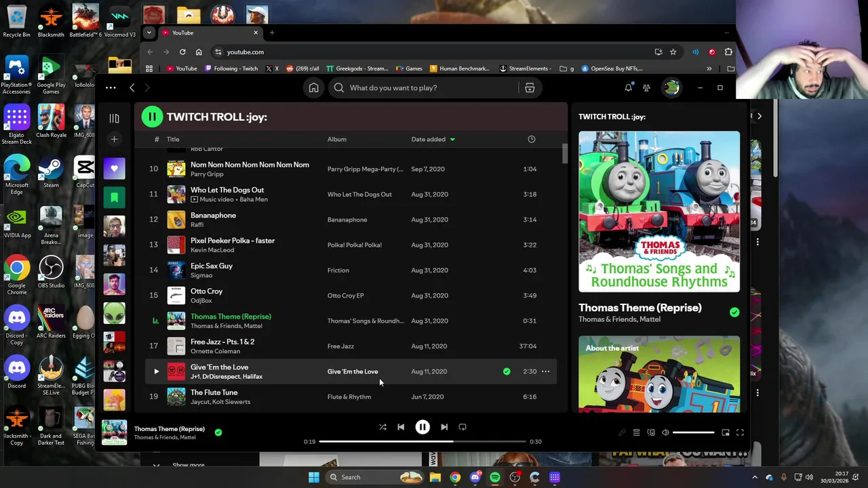Open Spotify from Windows taskbar
The width and height of the screenshot is (868, 488).
495,477
